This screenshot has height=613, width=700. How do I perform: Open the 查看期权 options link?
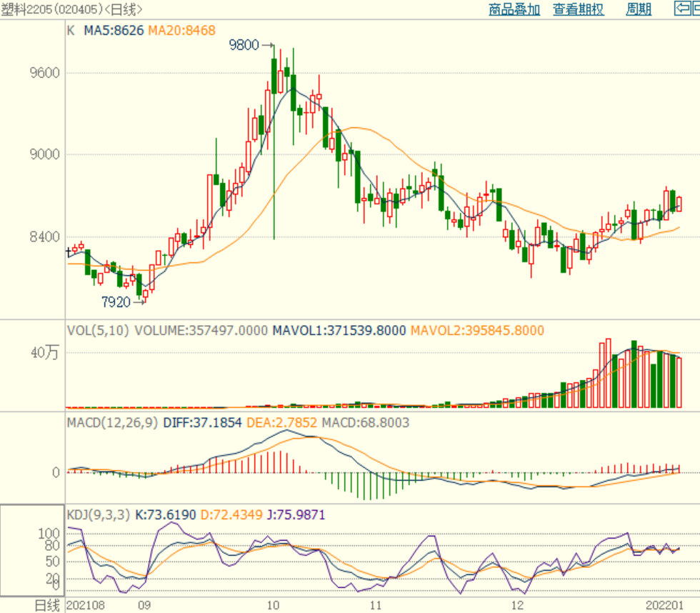pyautogui.click(x=578, y=9)
